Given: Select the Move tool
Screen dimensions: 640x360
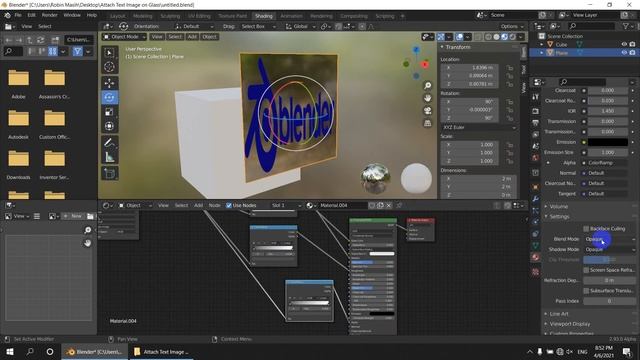Looking at the screenshot, I should click(x=109, y=83).
